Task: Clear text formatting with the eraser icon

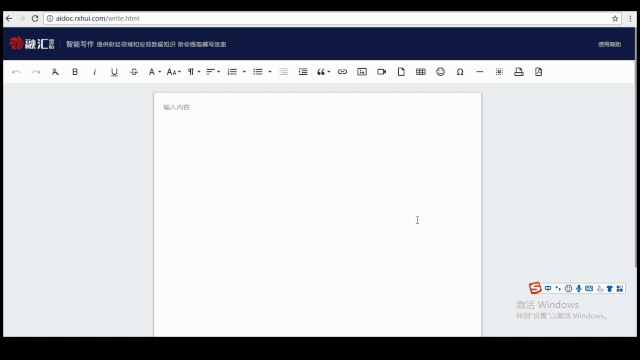Action: point(55,72)
